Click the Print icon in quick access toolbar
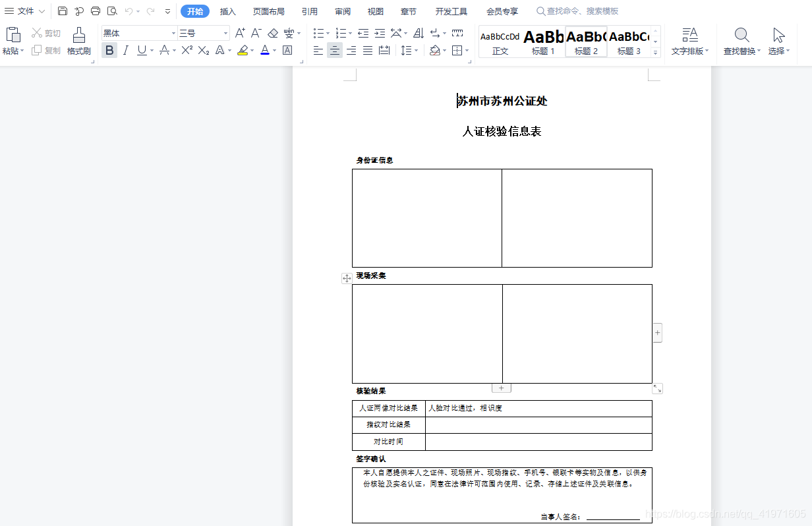Viewport: 812px width, 526px height. click(95, 11)
